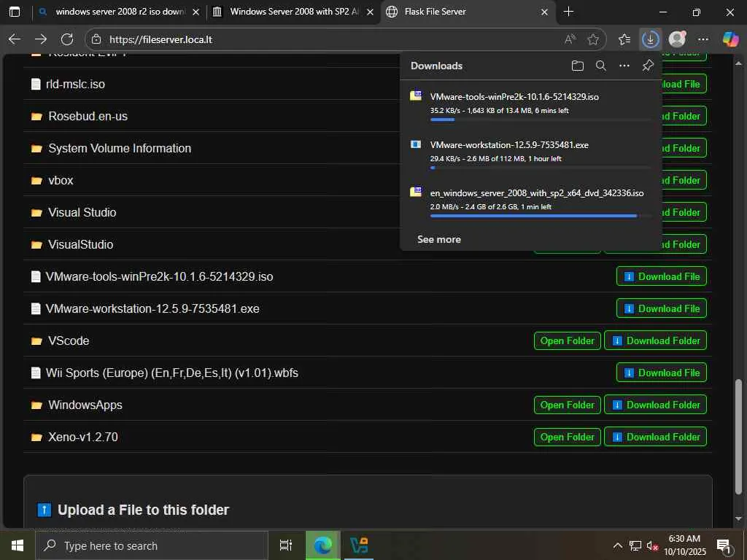Open the tab actions menu icon
Viewport: 747px width, 560px height.
click(x=15, y=12)
